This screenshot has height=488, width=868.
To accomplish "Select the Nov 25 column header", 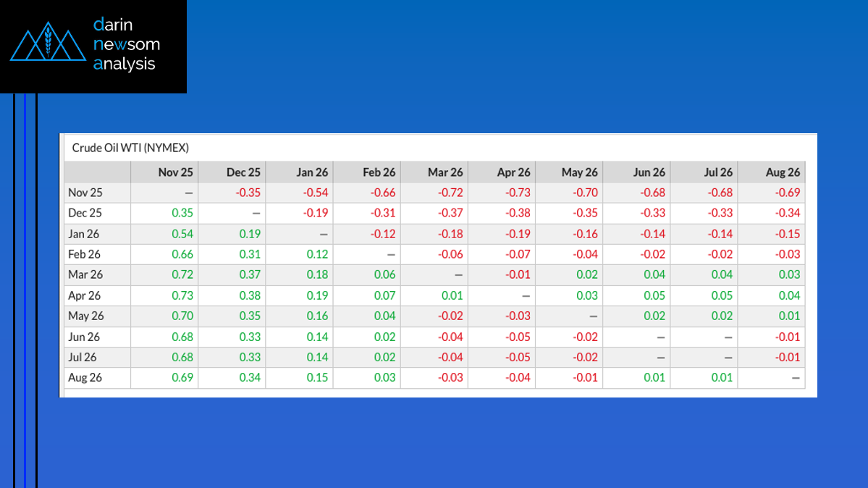I will [176, 172].
